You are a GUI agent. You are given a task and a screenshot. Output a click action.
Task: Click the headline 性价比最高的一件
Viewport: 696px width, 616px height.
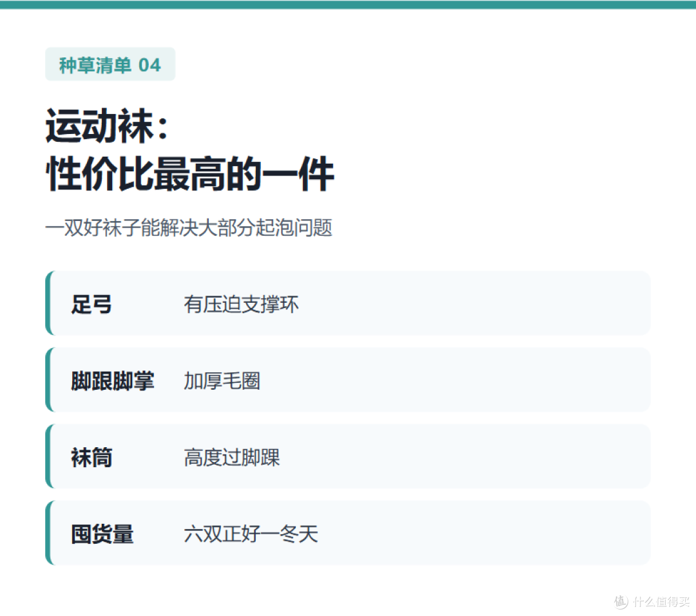pyautogui.click(x=190, y=173)
